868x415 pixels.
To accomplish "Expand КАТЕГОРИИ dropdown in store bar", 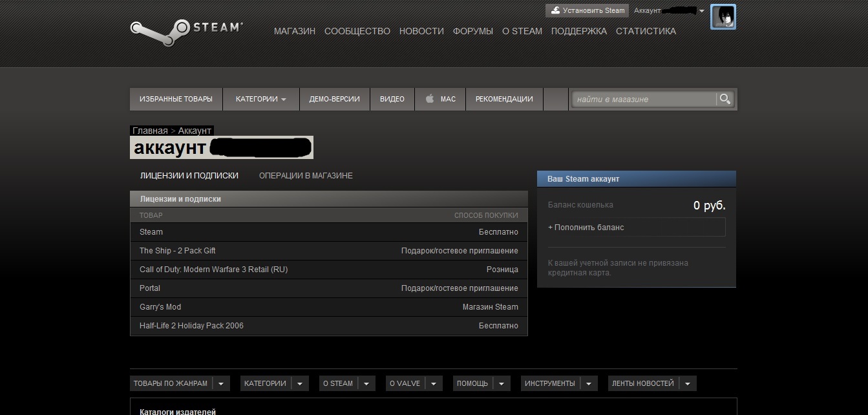I will coord(261,99).
